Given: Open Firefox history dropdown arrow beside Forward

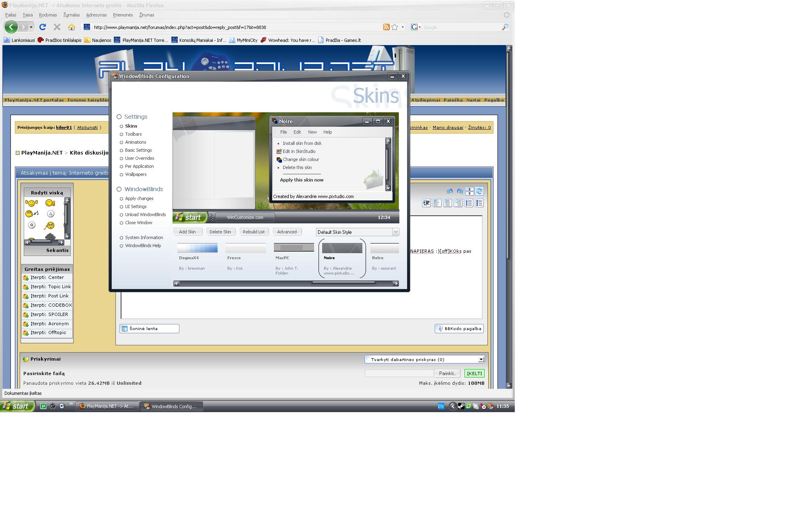Looking at the screenshot, I should coord(31,27).
